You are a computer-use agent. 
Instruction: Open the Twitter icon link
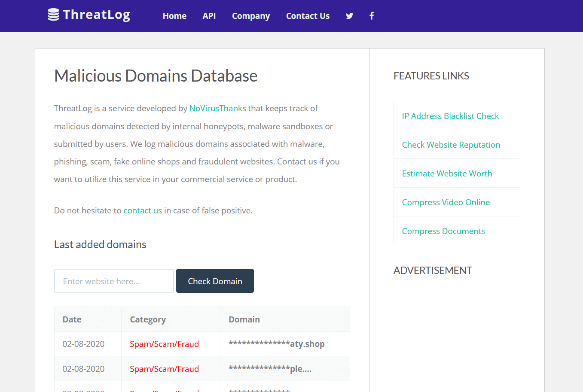pyautogui.click(x=350, y=16)
